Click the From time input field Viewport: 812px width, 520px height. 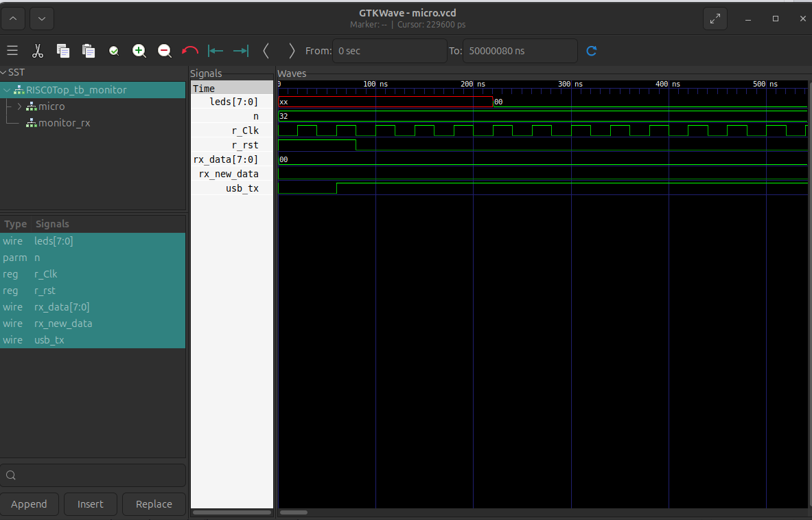coord(389,50)
